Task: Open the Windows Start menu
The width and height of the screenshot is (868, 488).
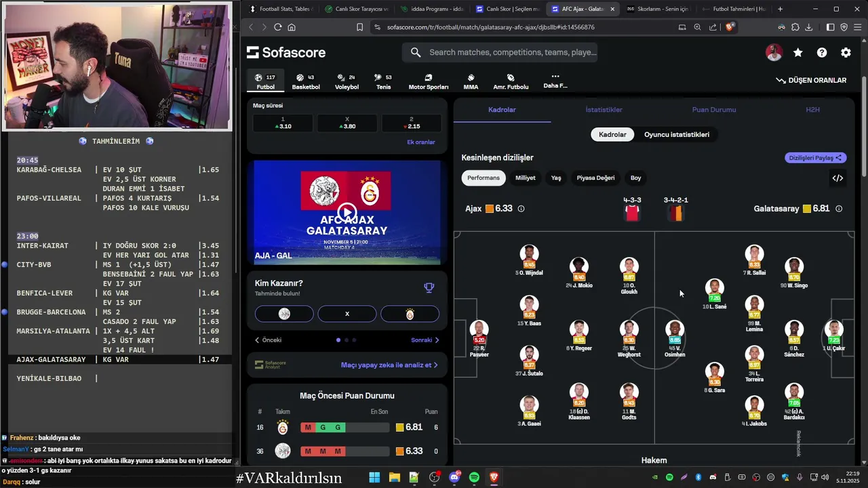Action: coord(374,477)
